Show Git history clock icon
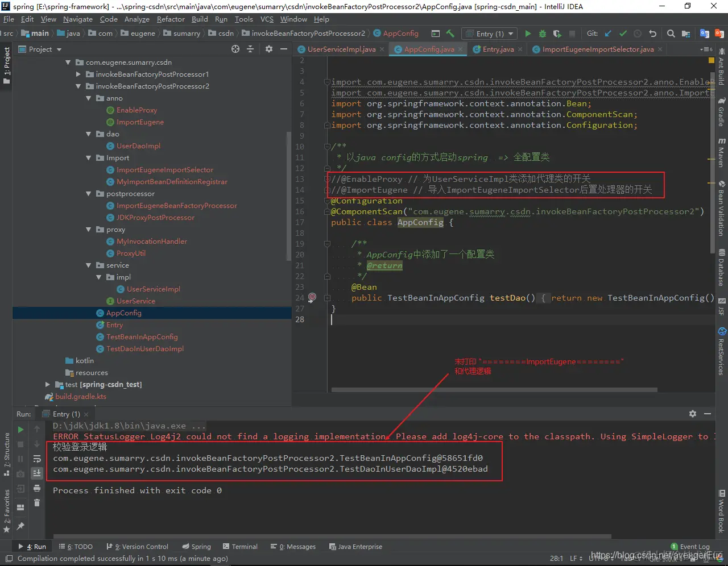Image resolution: width=728 pixels, height=566 pixels. (x=638, y=34)
